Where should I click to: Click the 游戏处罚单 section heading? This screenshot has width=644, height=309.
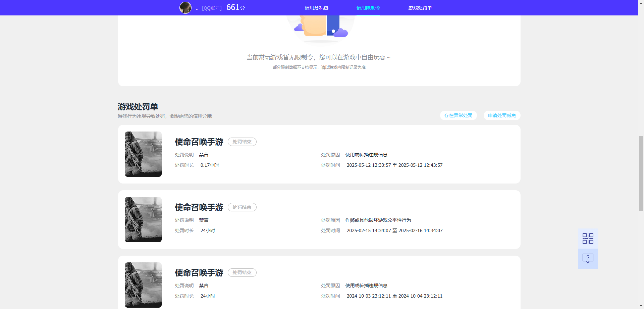pos(138,107)
